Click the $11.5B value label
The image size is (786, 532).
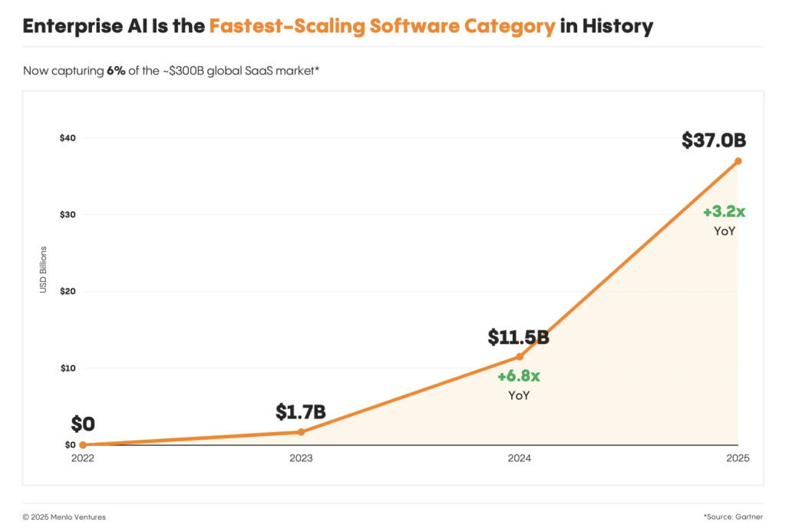pyautogui.click(x=518, y=337)
